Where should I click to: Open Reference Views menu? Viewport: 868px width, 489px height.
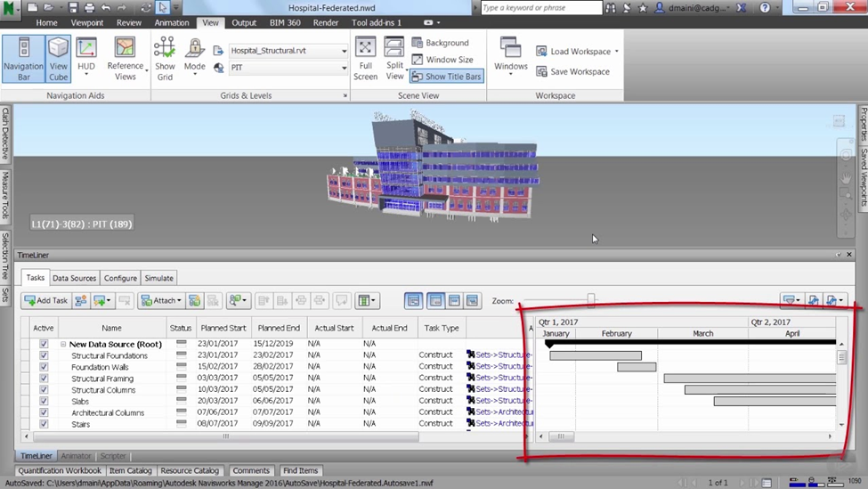[126, 59]
